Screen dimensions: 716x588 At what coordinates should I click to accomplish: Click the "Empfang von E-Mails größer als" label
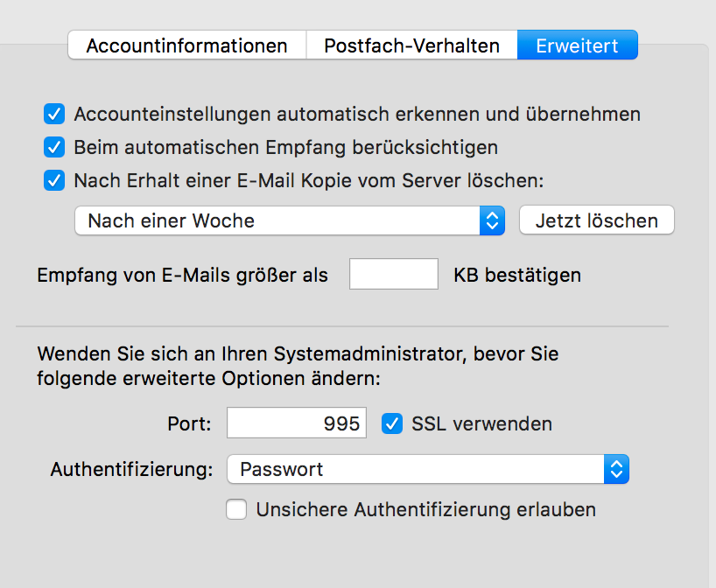click(x=182, y=275)
